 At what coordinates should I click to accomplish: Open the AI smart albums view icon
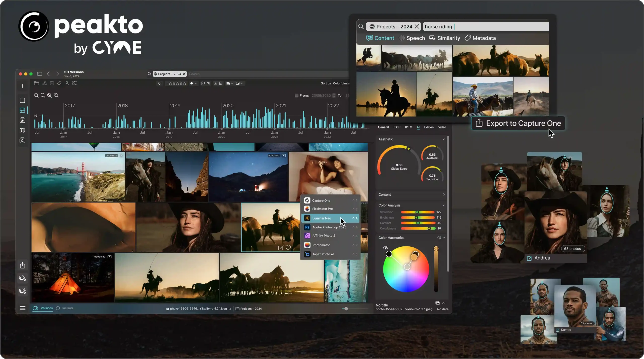point(22,120)
